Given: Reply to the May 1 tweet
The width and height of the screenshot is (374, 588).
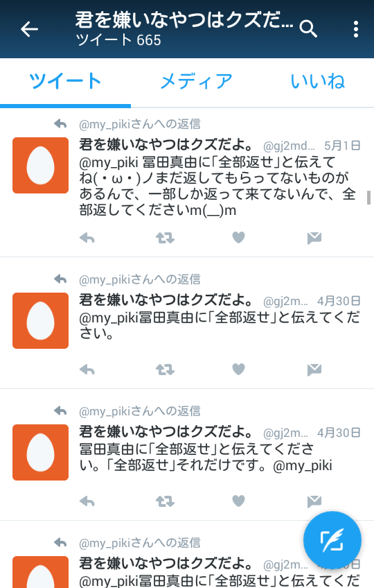Looking at the screenshot, I should [87, 238].
